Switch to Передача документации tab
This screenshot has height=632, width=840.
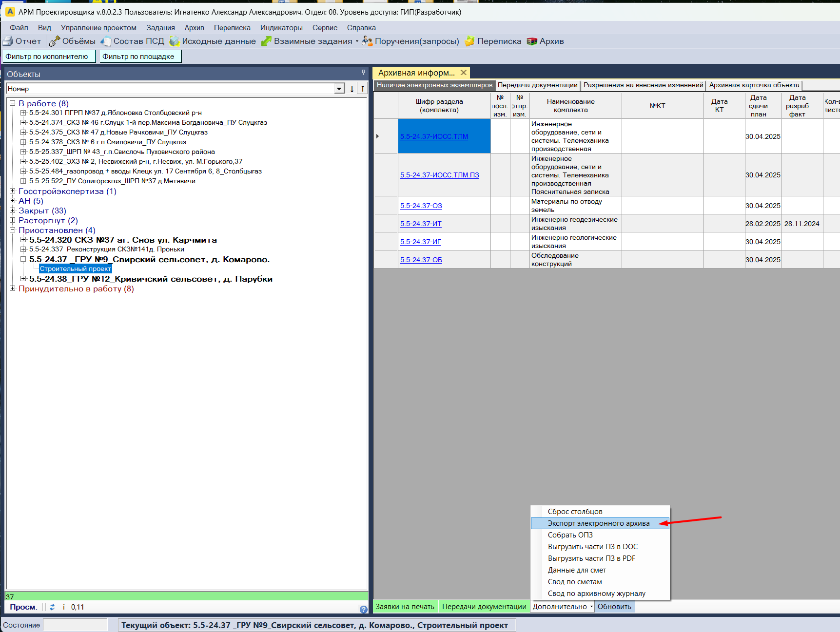coord(537,85)
